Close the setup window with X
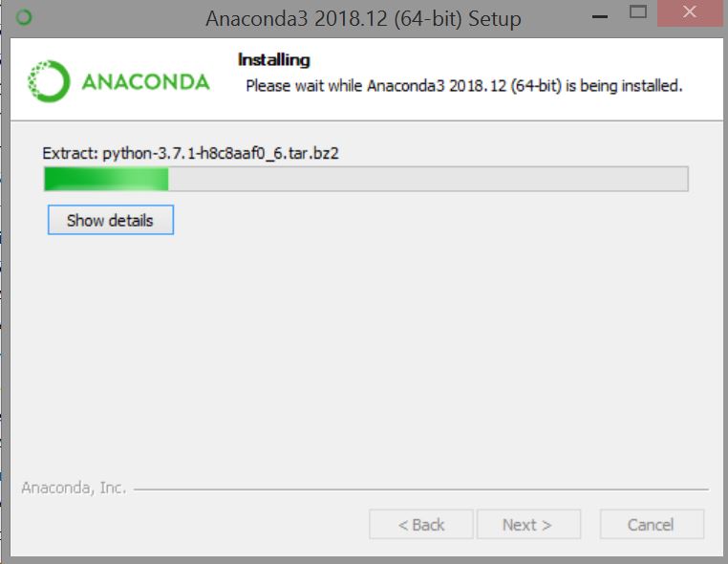The image size is (728, 564). click(690, 12)
